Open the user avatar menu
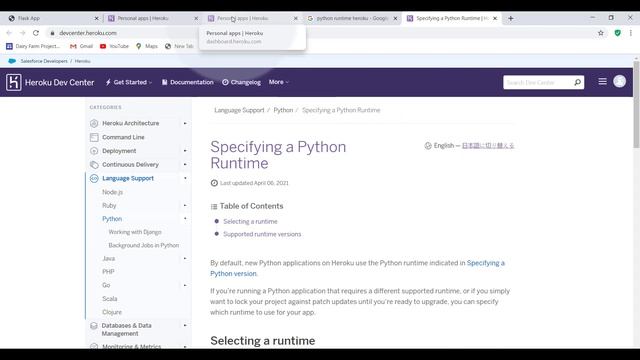Screen dimensions: 640x360 point(619,81)
